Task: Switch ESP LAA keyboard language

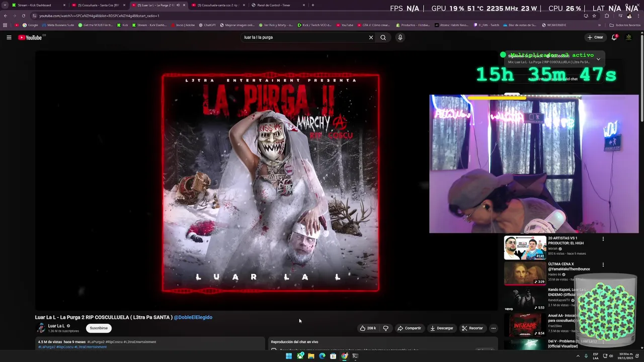Action: (x=596, y=356)
